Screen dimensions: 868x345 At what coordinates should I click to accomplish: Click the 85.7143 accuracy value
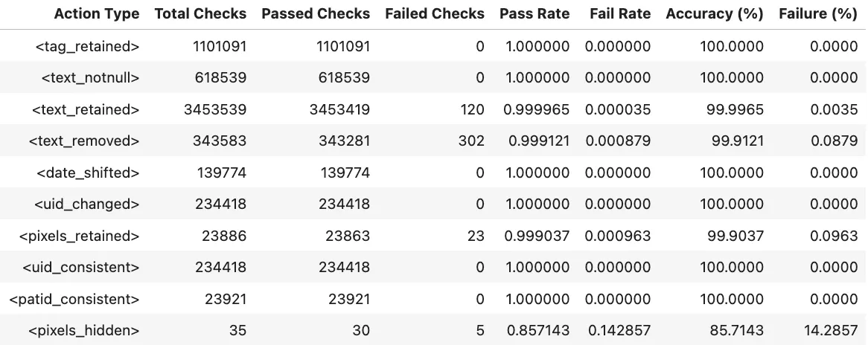pyautogui.click(x=733, y=330)
